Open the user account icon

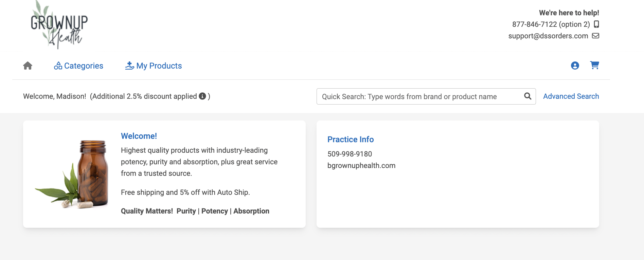click(575, 66)
